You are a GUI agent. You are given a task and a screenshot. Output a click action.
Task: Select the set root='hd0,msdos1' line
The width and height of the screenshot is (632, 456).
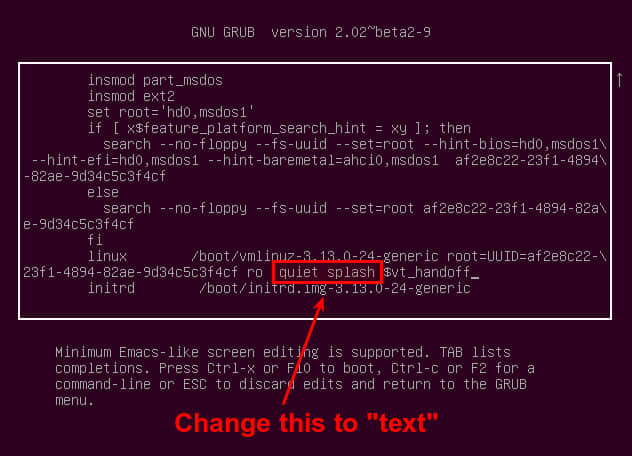pos(171,112)
